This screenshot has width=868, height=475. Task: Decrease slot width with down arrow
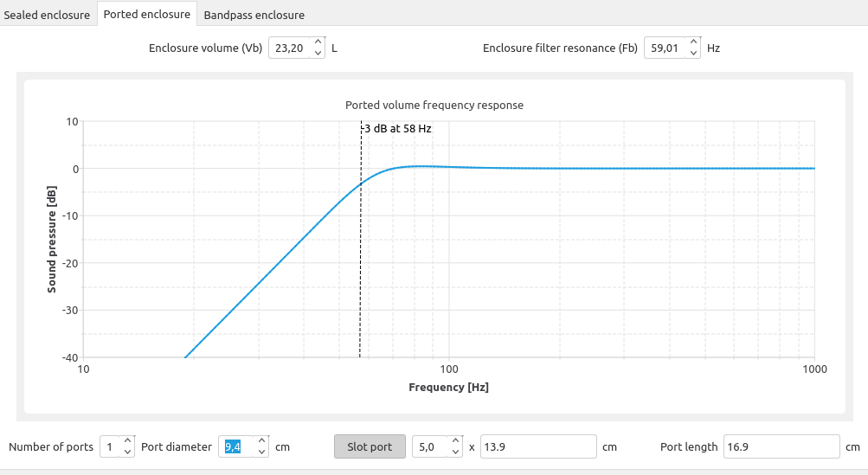455,452
